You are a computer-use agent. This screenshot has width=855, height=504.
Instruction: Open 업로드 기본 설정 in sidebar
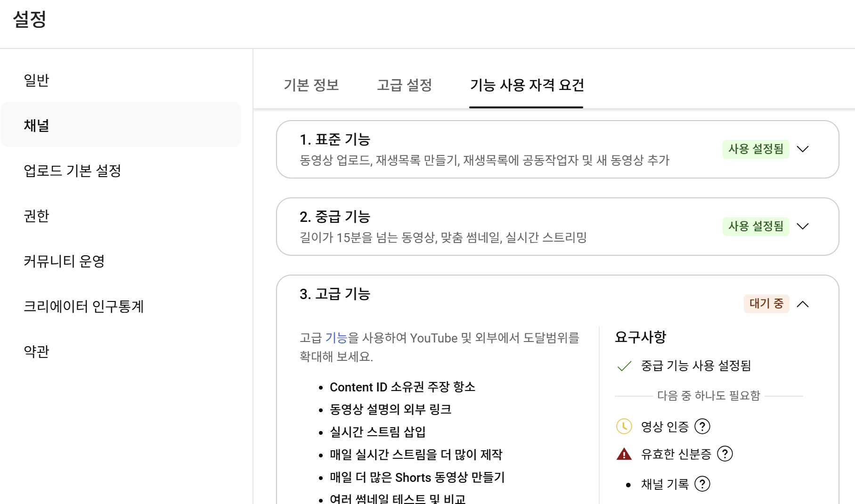[121, 170]
